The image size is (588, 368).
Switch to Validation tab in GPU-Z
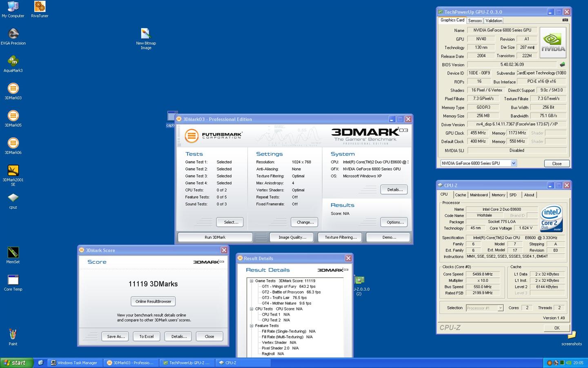[x=494, y=20]
